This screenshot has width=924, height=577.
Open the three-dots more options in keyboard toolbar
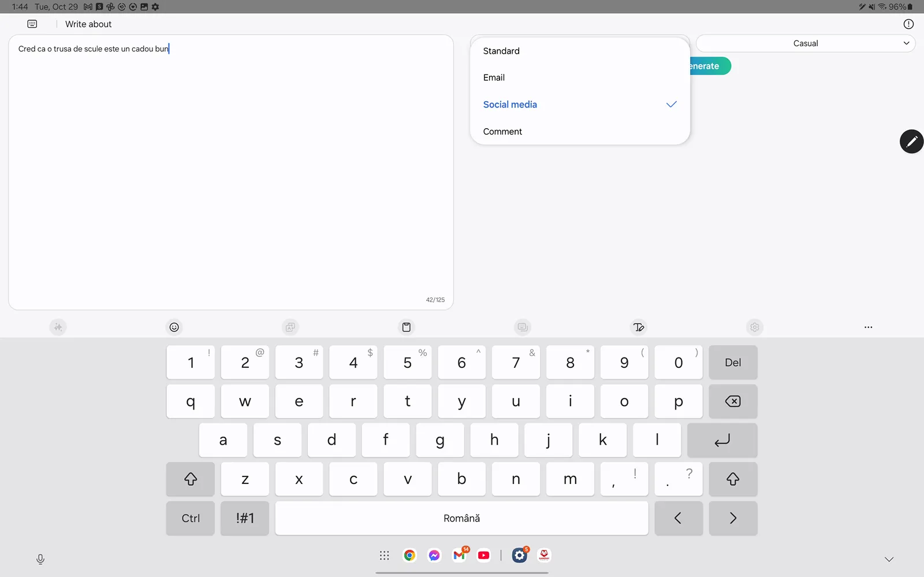[x=868, y=327]
